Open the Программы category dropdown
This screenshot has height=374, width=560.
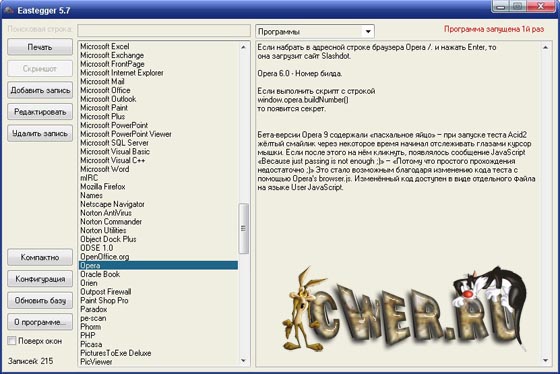click(x=368, y=31)
